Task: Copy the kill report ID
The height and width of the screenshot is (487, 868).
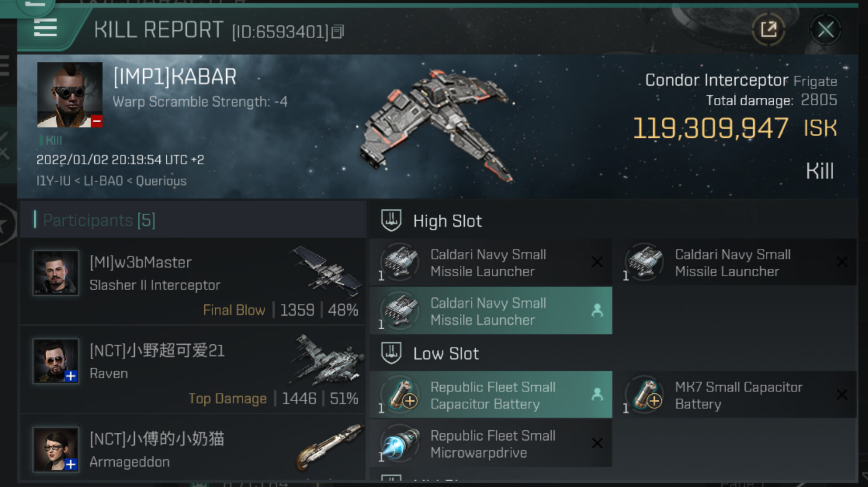Action: pos(338,32)
